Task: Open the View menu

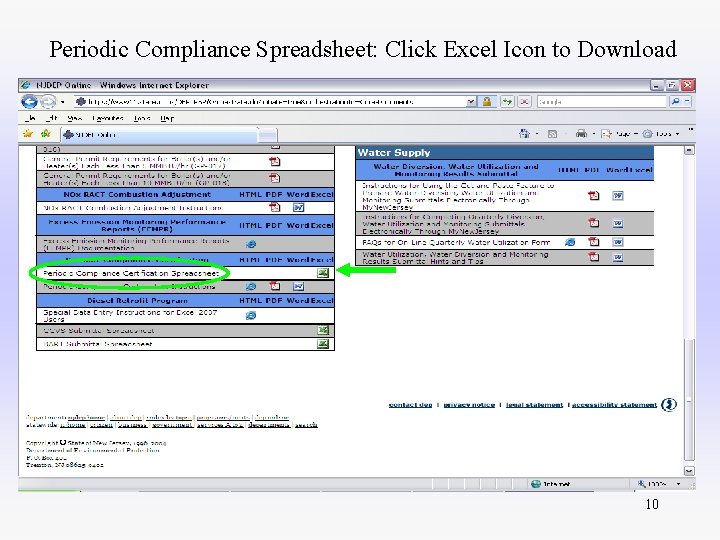Action: pyautogui.click(x=74, y=118)
